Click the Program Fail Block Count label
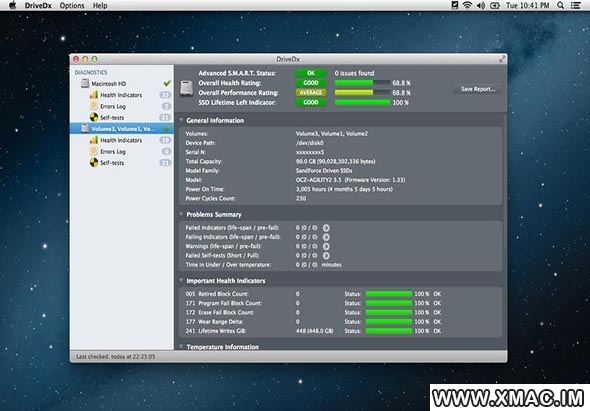 pyautogui.click(x=230, y=303)
